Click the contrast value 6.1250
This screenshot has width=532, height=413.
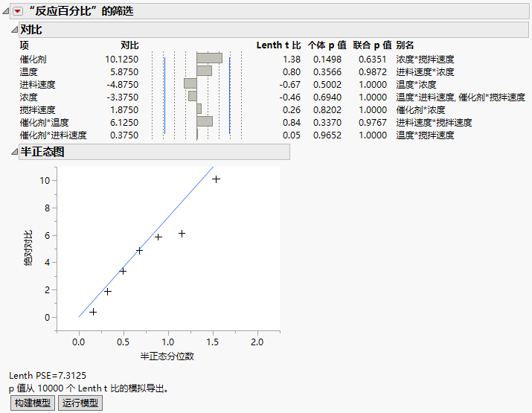pyautogui.click(x=124, y=123)
